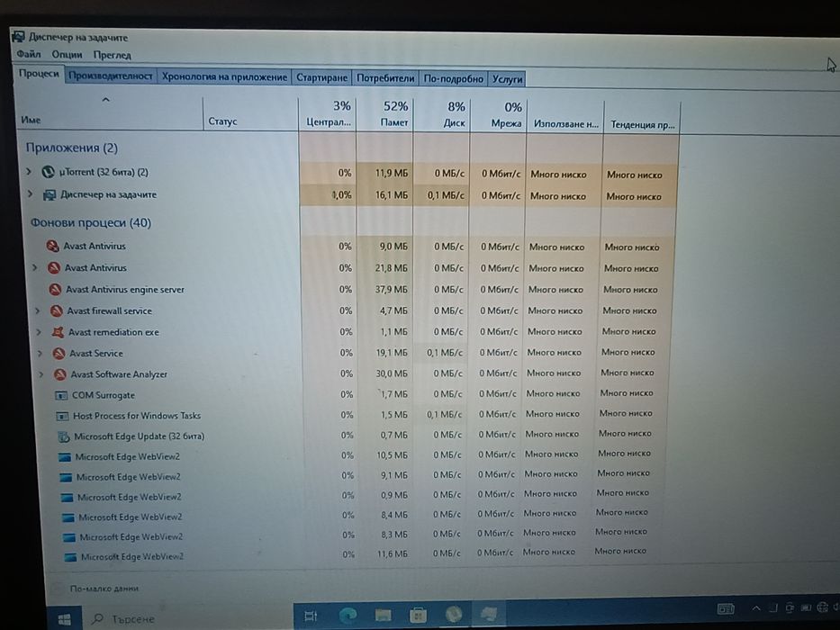Select Фонови процеси (40) group header
The image size is (840, 630).
pos(91,223)
